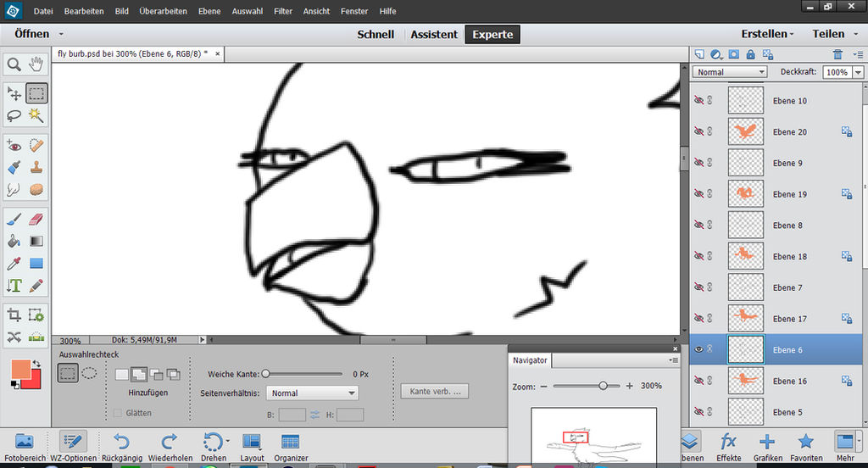Open the layers panel options menu

pos(858,54)
